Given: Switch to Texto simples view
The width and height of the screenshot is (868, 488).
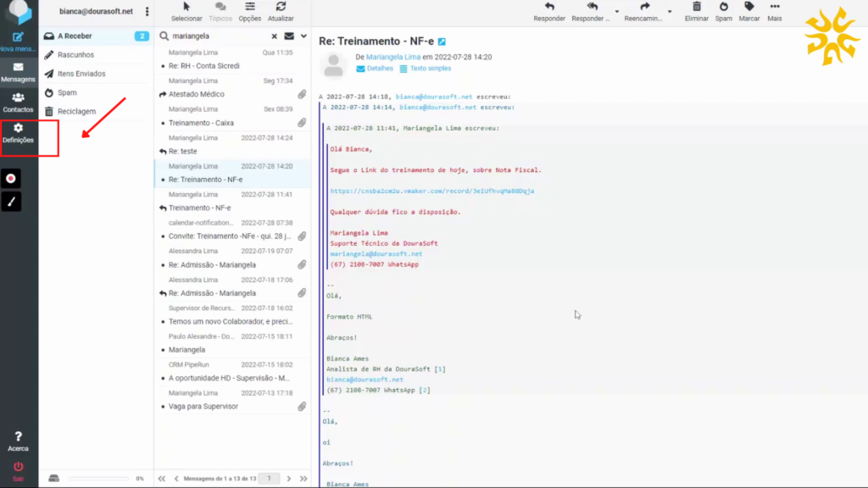Looking at the screenshot, I should [x=430, y=69].
